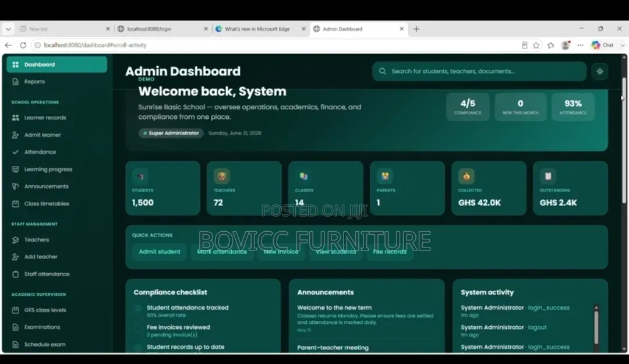Switch to What's new in Microsoft Edge tab

point(260,29)
